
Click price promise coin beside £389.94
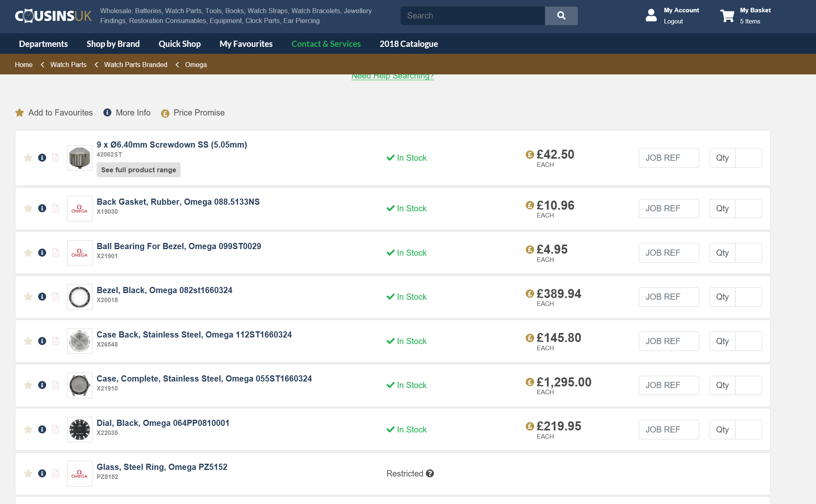click(x=530, y=294)
